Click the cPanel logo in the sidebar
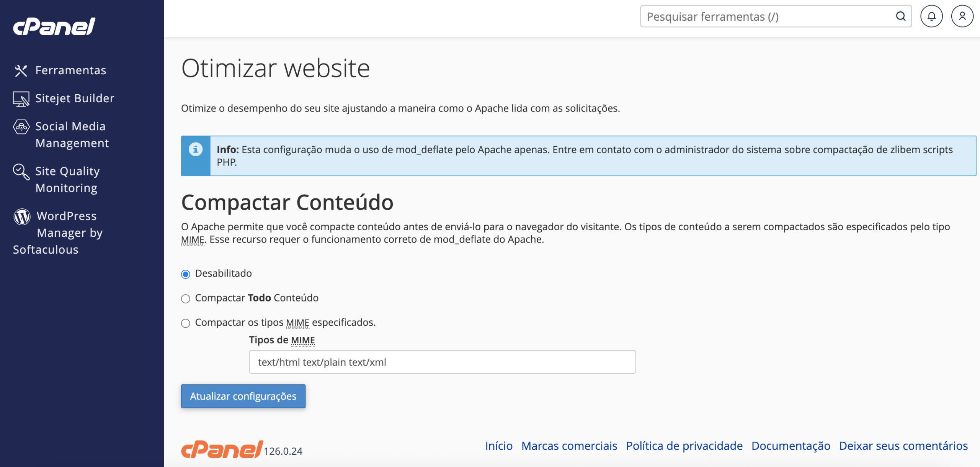 pos(54,26)
